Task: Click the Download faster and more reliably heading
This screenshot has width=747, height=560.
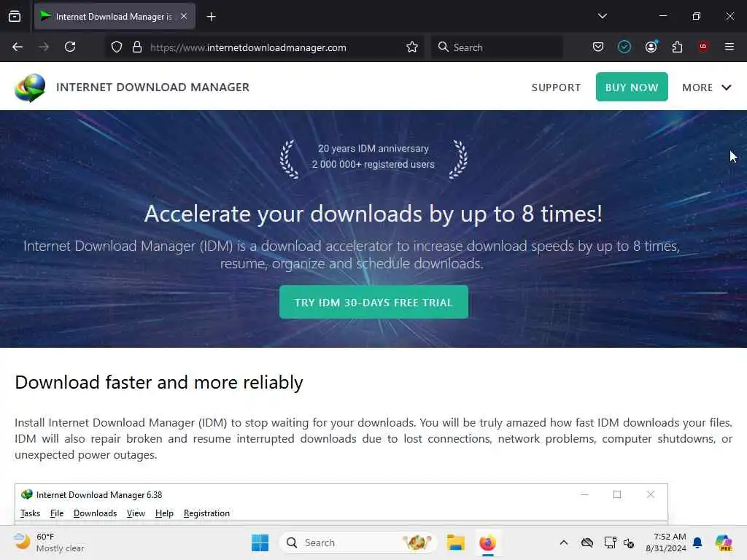Action: click(x=159, y=382)
